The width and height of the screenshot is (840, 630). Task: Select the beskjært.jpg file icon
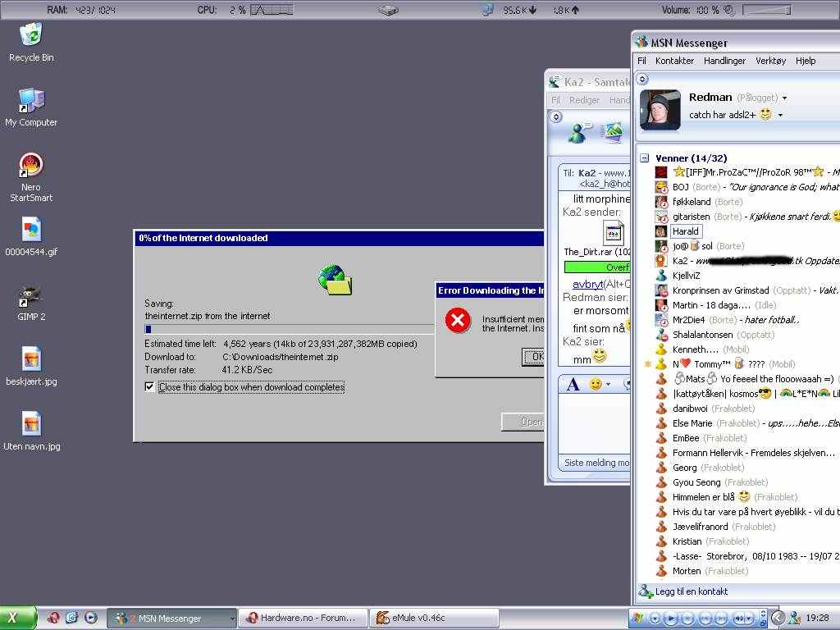(x=31, y=359)
